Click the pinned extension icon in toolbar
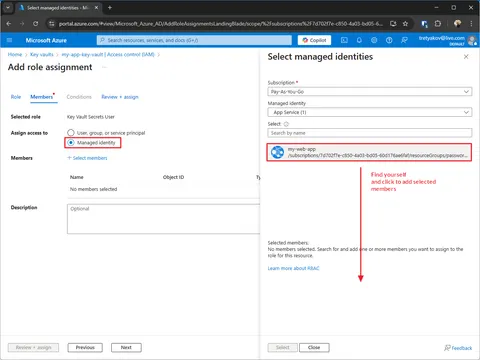 [x=424, y=24]
